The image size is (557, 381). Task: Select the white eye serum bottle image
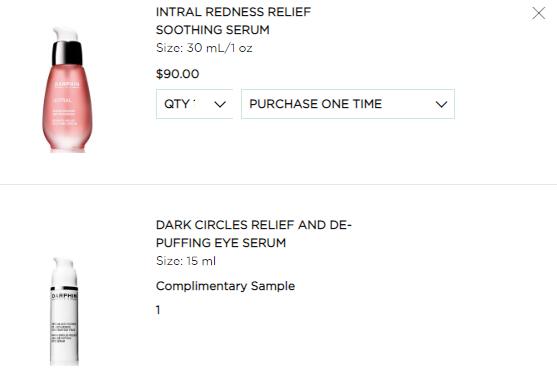pos(64,311)
